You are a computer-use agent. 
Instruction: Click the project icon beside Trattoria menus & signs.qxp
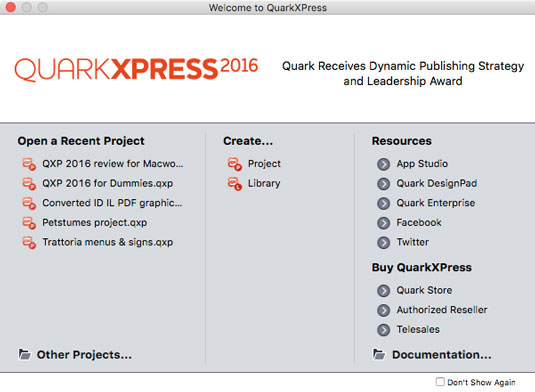coord(29,243)
